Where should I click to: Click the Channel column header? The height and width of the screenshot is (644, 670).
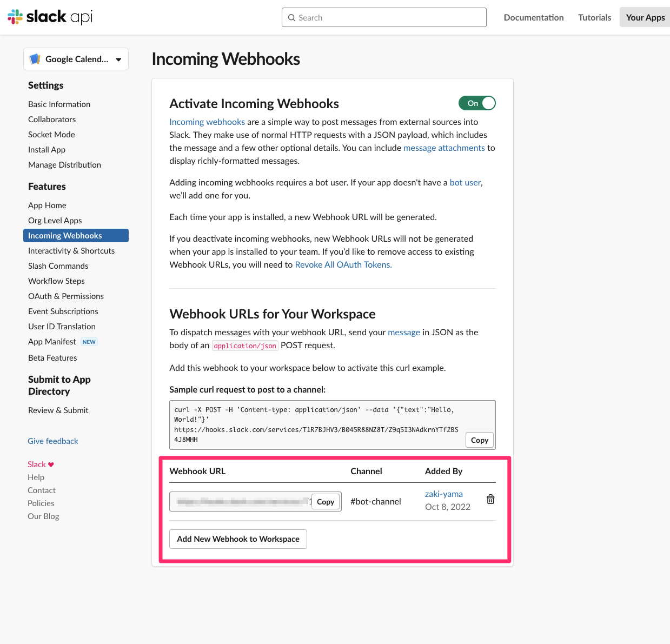[x=366, y=471]
